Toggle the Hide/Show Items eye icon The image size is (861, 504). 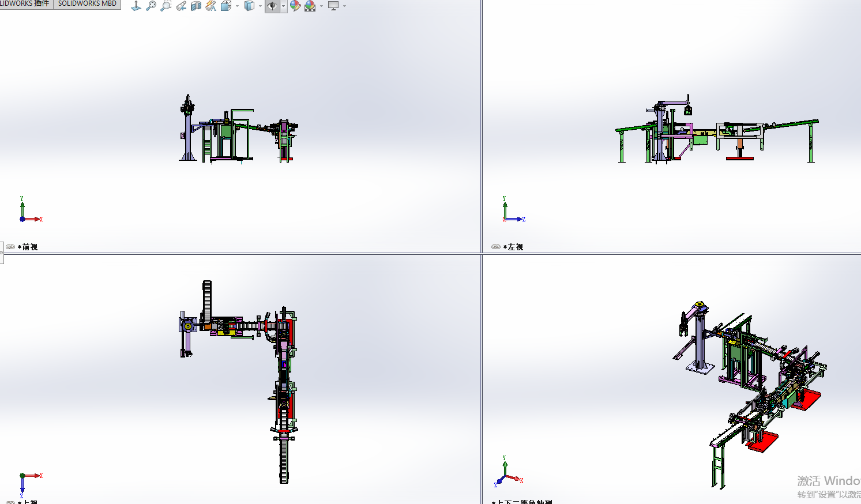click(272, 6)
